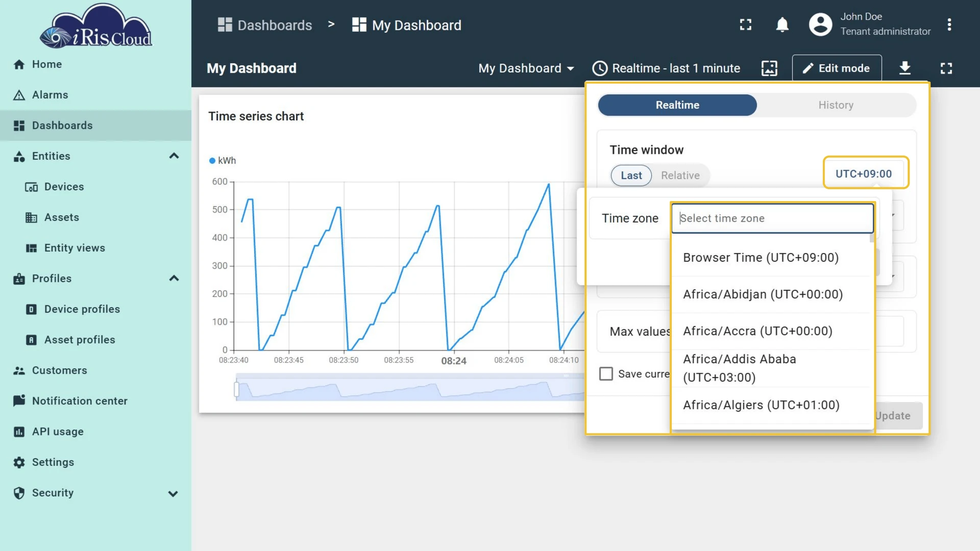Click the download dashboard icon
The width and height of the screenshot is (980, 551).
click(904, 68)
